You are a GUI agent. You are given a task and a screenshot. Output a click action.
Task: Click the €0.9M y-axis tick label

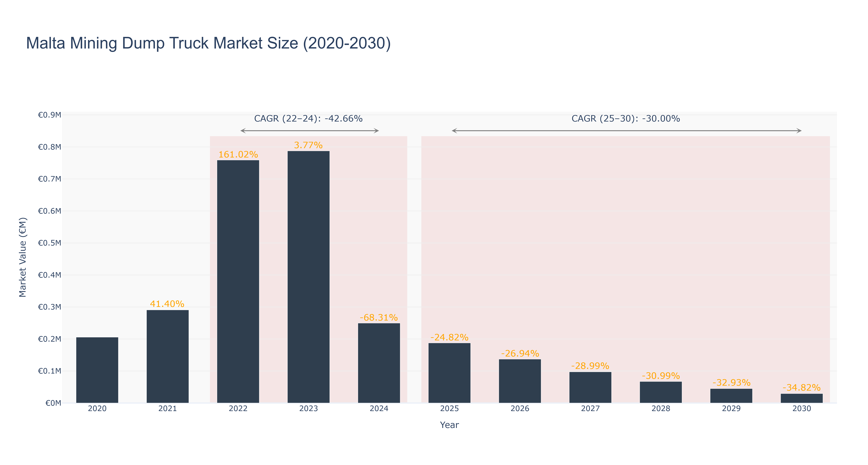point(50,115)
